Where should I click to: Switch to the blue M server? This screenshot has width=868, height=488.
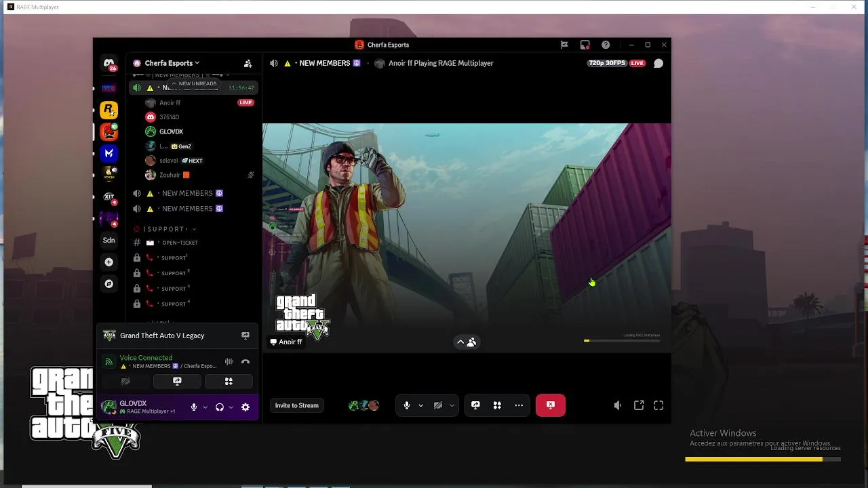tap(108, 153)
